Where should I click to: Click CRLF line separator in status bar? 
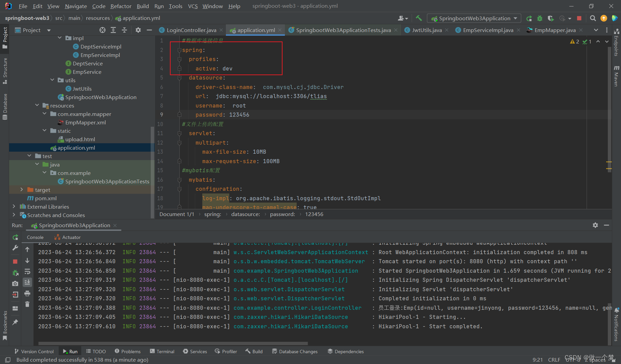point(554,360)
